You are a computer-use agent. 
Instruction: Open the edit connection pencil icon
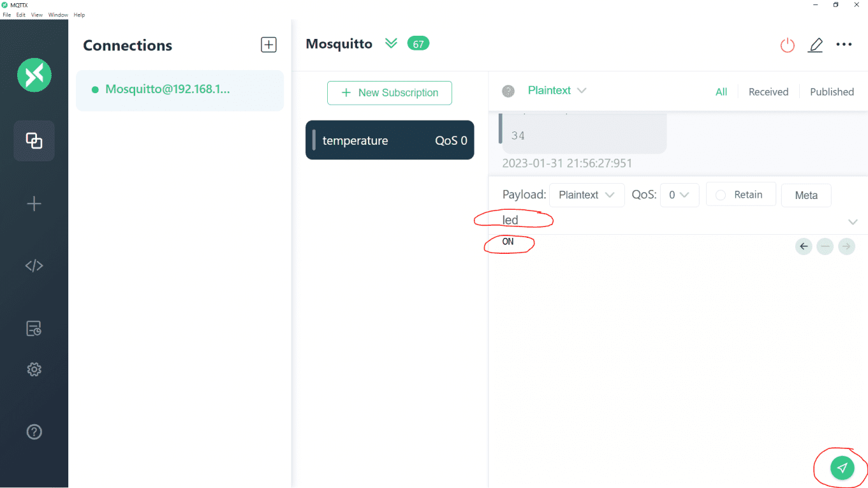[x=816, y=45]
